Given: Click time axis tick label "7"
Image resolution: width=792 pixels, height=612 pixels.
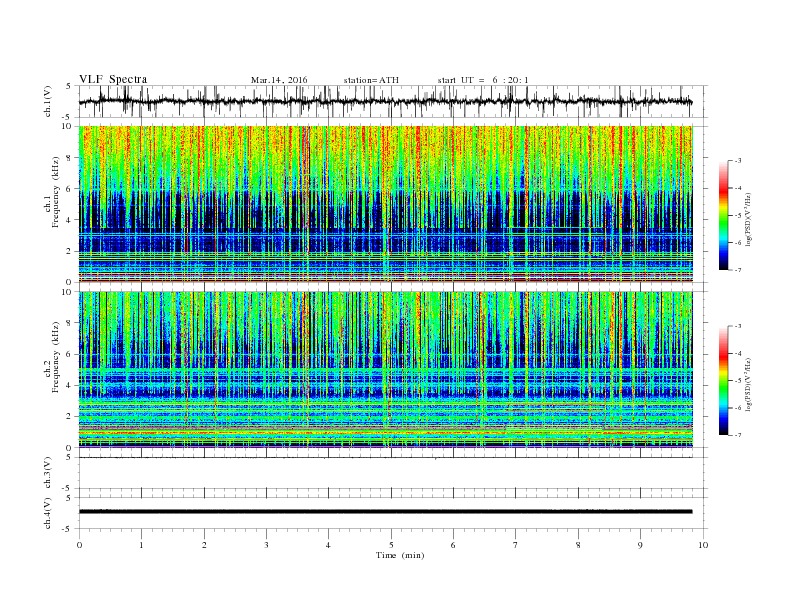Looking at the screenshot, I should [x=516, y=545].
